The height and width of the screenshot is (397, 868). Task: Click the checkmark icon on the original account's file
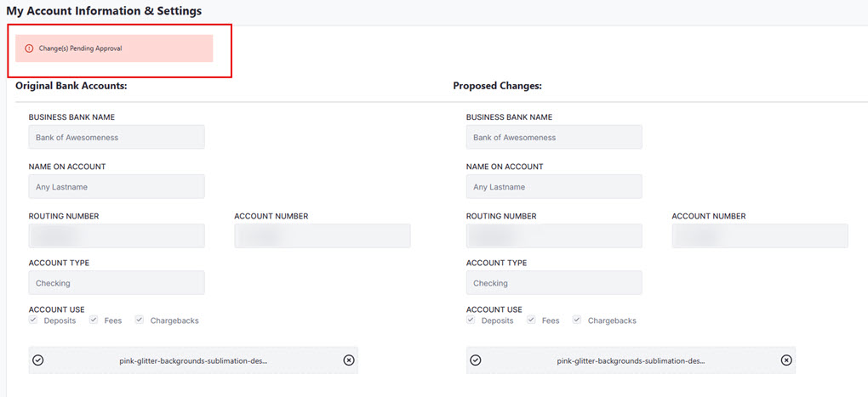tap(38, 360)
